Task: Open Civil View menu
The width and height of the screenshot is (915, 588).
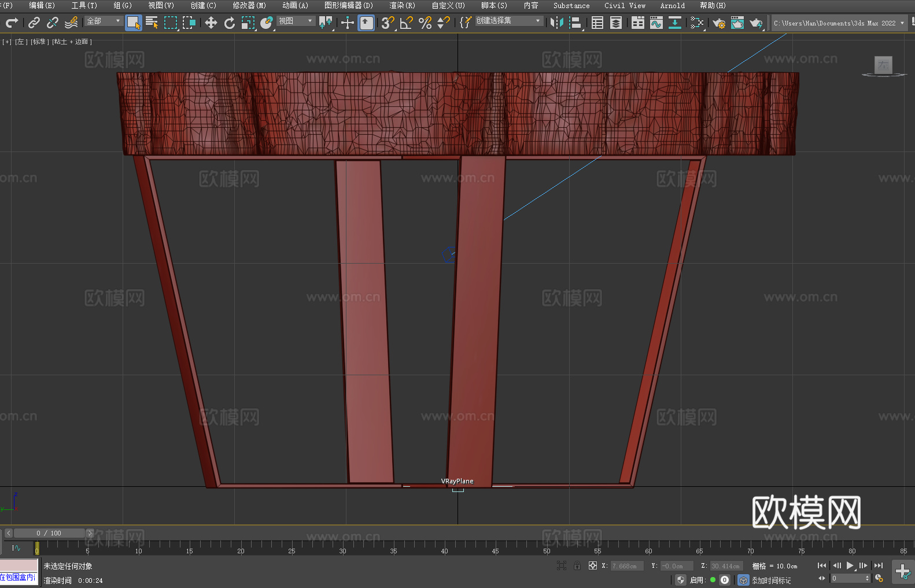Action: (x=625, y=5)
